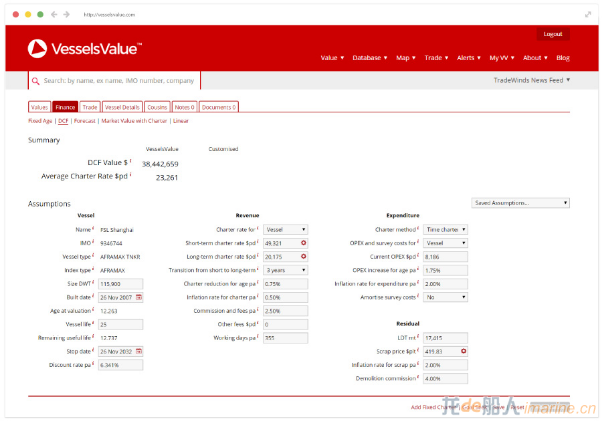The height and width of the screenshot is (421, 602).
Task: Open OPEX and survey costs for dropdown
Action: pyautogui.click(x=445, y=243)
